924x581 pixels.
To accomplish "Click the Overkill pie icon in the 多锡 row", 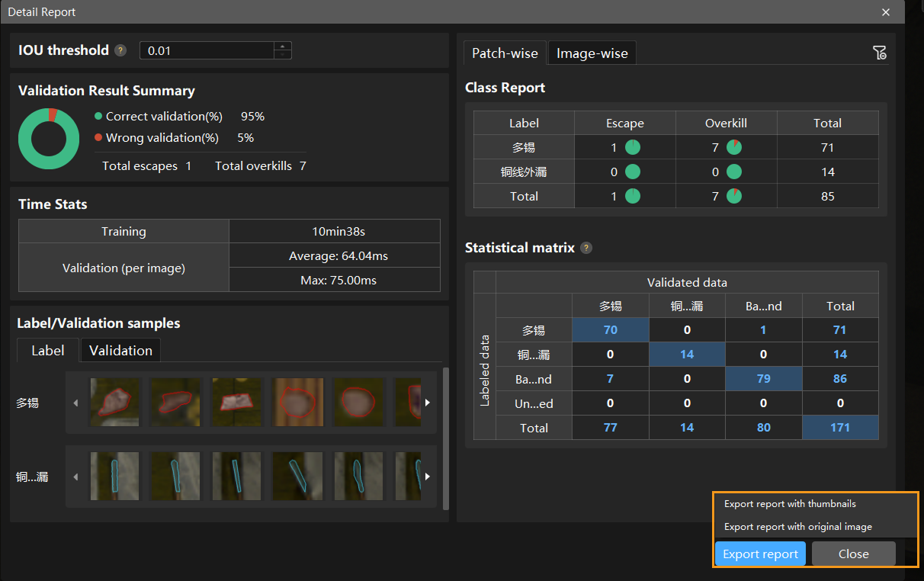I will click(x=734, y=147).
